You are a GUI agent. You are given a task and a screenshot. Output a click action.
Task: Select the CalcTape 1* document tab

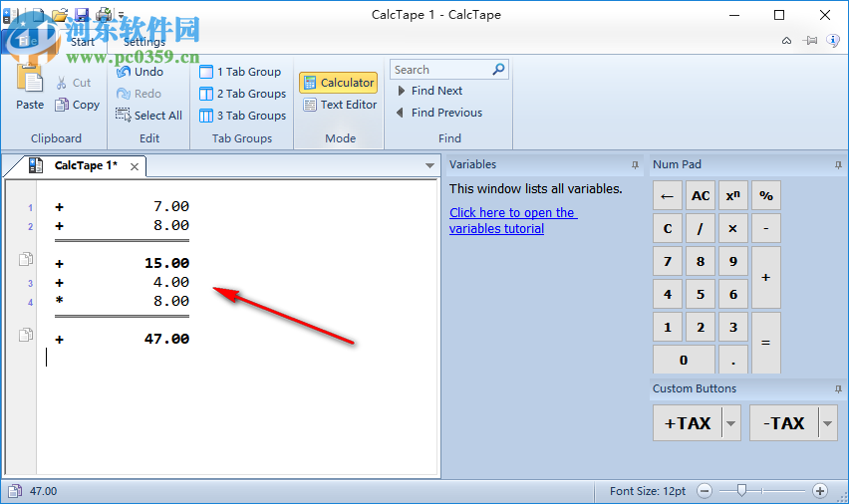coord(75,165)
